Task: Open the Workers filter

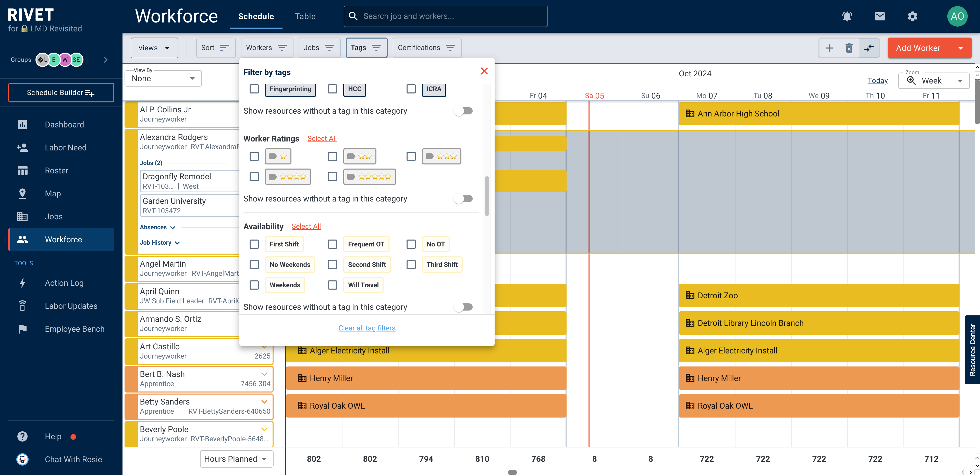Action: (x=267, y=48)
